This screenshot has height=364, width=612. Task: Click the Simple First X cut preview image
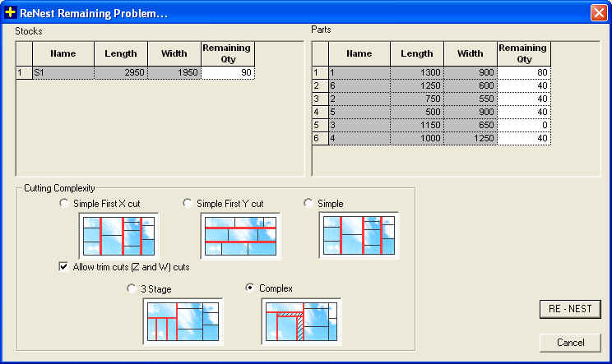pyautogui.click(x=118, y=236)
